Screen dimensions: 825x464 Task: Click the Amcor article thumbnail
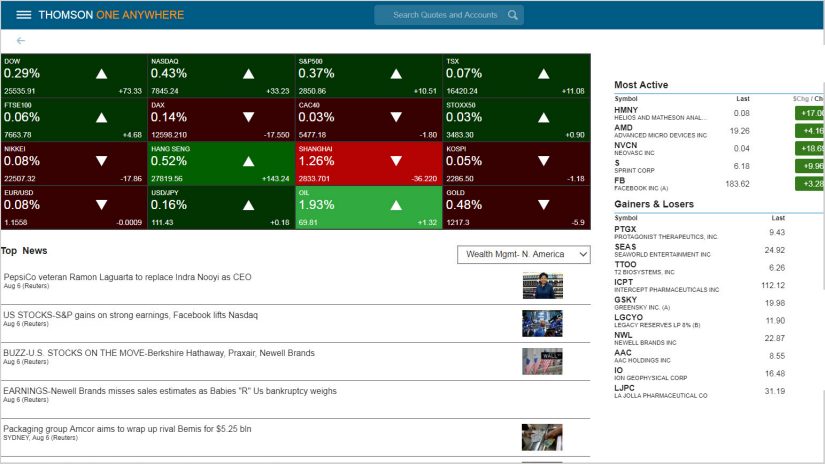click(x=542, y=437)
